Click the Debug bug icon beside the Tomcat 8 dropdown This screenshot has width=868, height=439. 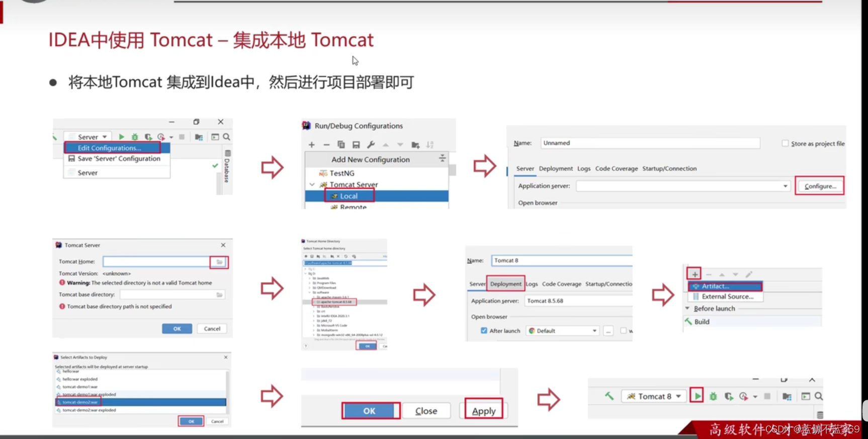(713, 397)
